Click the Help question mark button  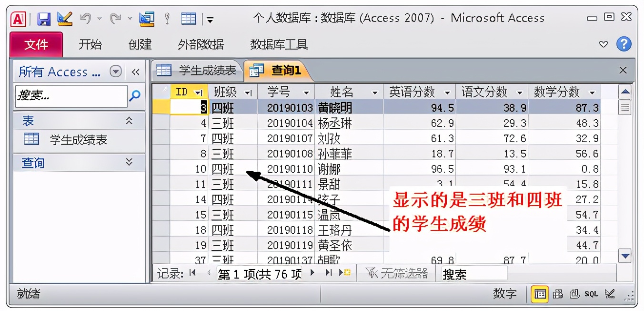click(x=624, y=44)
